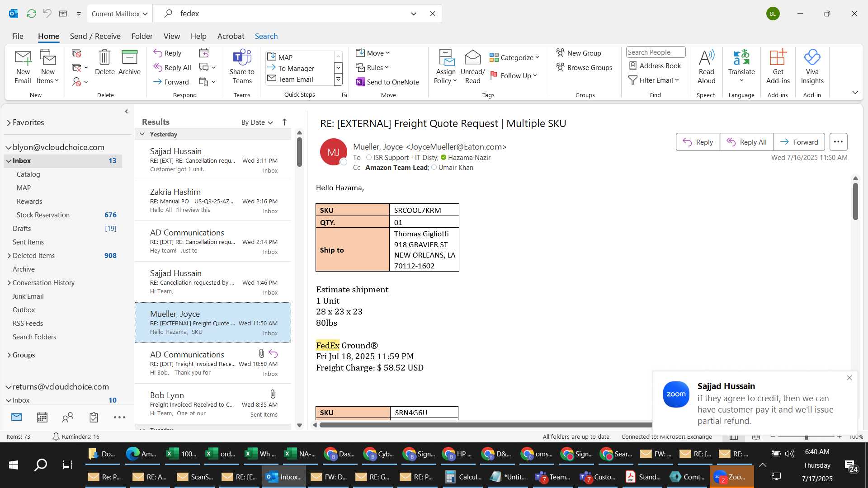Click Forward in the reading pane
The height and width of the screenshot is (488, 868).
(x=799, y=142)
